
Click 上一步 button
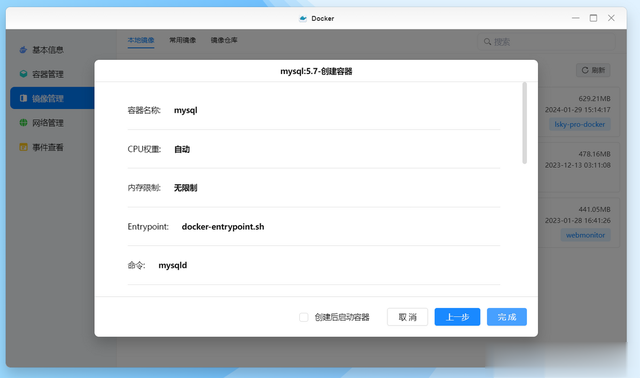pyautogui.click(x=457, y=317)
